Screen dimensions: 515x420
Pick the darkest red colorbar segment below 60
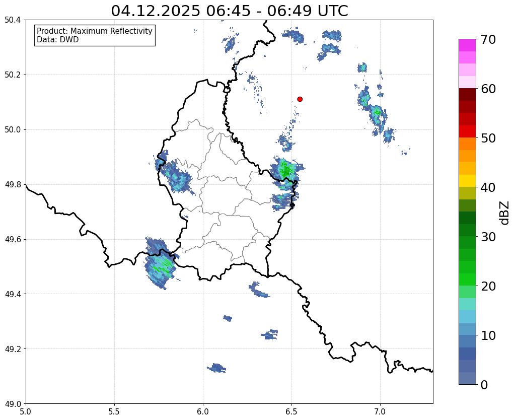click(x=467, y=95)
